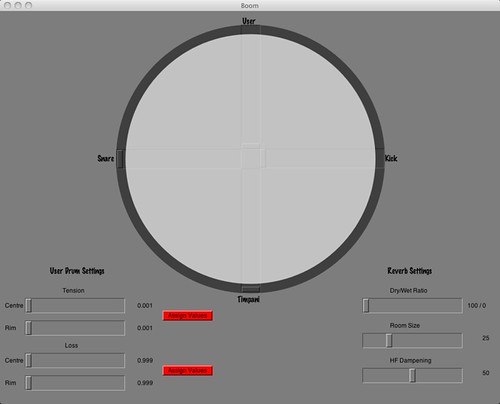Select the User marker atop the drum ring
Image resolution: width=500 pixels, height=404 pixels.
click(250, 30)
